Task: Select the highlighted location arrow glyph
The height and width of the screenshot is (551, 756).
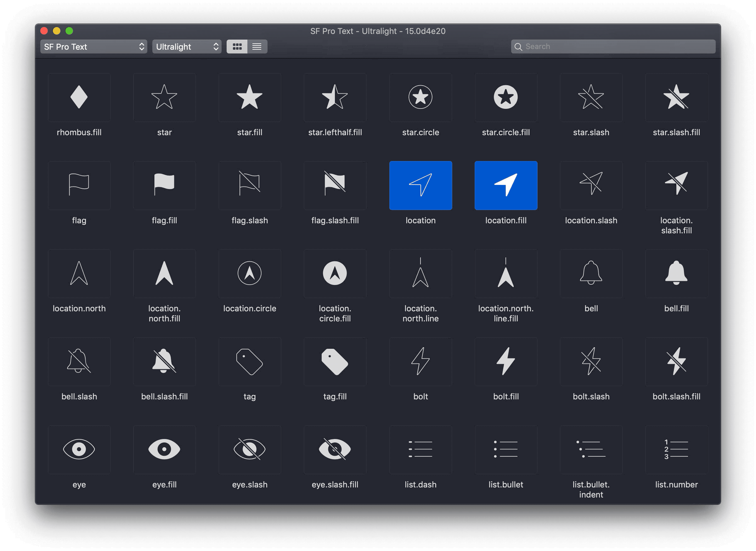Action: click(x=420, y=186)
